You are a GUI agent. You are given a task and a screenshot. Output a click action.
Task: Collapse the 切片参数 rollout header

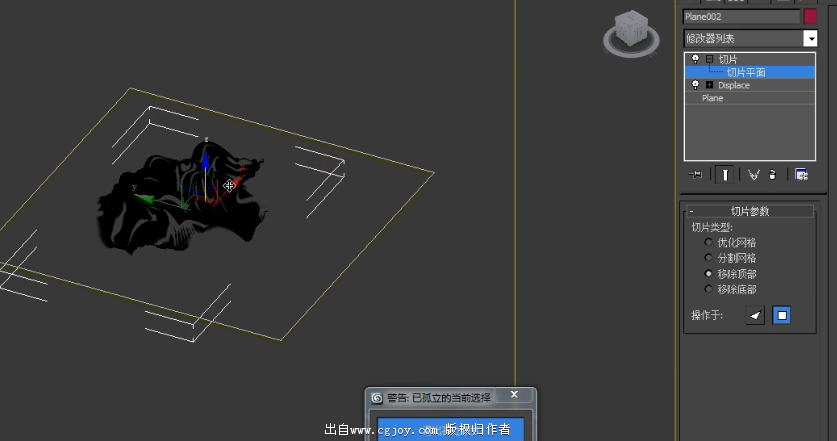pyautogui.click(x=750, y=211)
